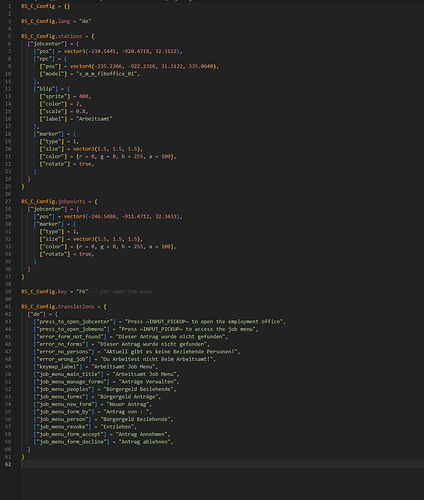Click the "press_to_open_jobcenter" translation key
This screenshot has width=424, height=500.
click(x=74, y=322)
